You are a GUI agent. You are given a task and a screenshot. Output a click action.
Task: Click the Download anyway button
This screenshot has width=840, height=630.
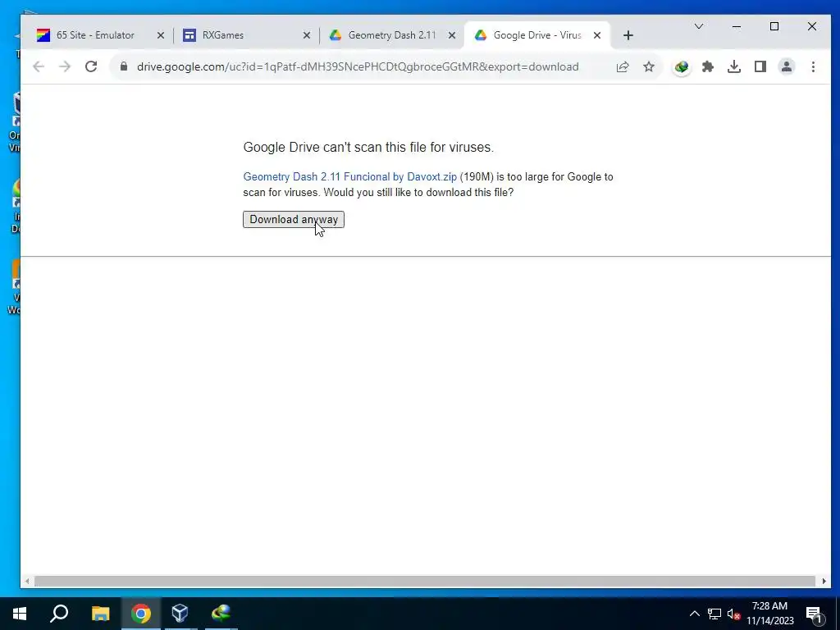(x=294, y=220)
